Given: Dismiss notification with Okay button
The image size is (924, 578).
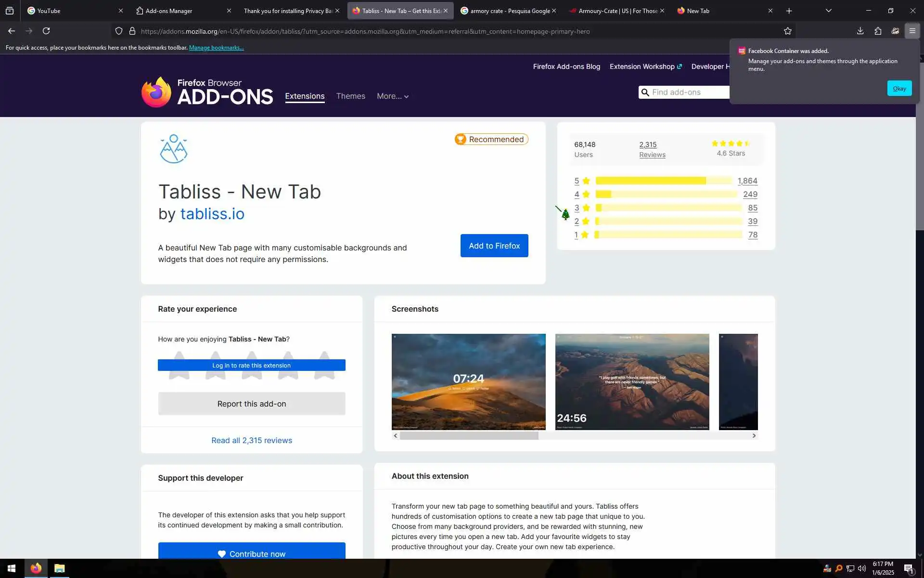Looking at the screenshot, I should tap(899, 88).
